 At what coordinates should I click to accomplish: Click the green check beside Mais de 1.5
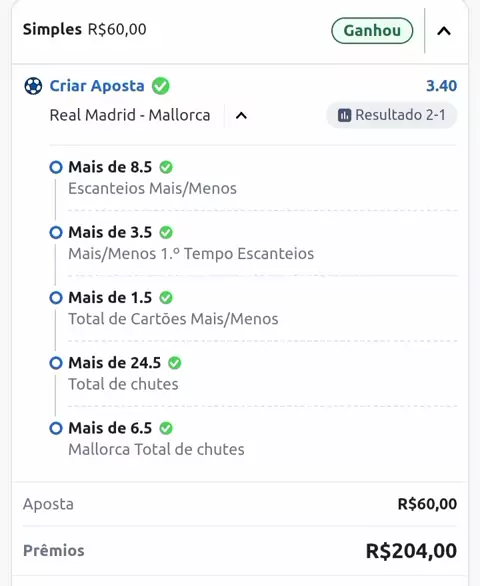[166, 298]
